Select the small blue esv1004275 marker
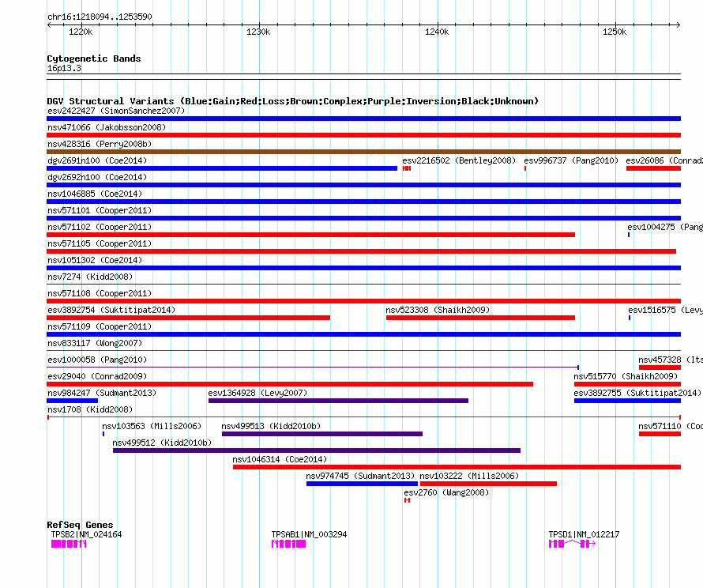The height and width of the screenshot is (588, 703). pyautogui.click(x=629, y=235)
